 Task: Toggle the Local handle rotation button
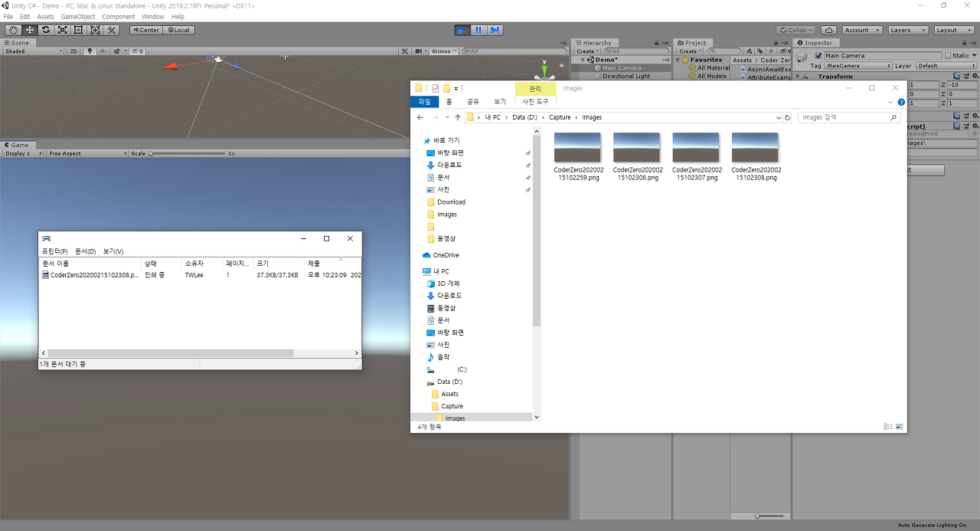[178, 30]
